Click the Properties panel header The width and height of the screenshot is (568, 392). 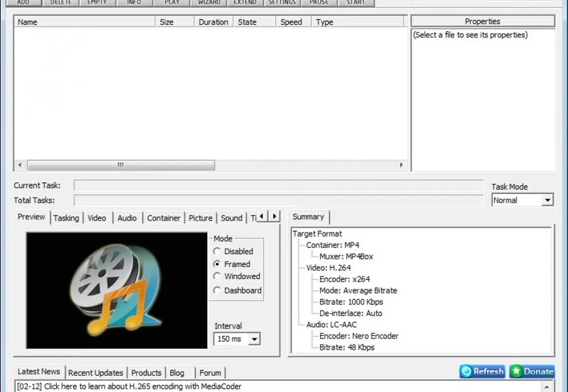tap(482, 22)
